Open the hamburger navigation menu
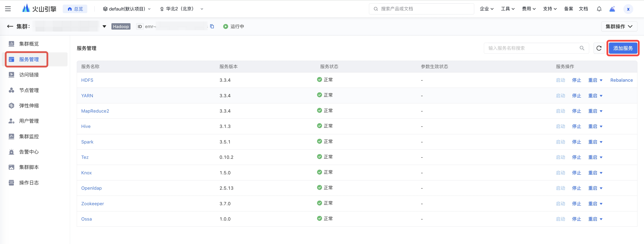 click(8, 9)
